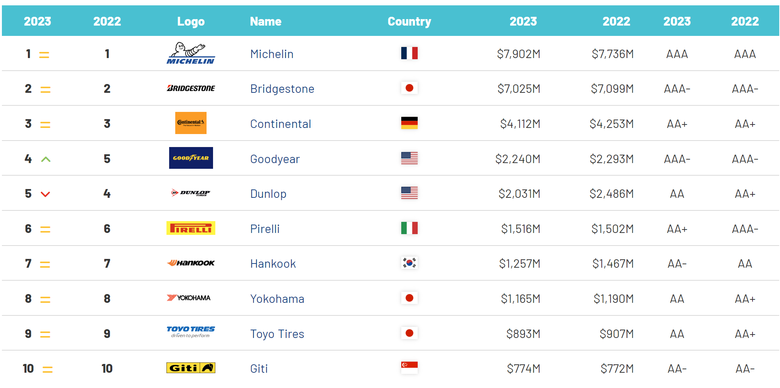Click the Bridgestone logo image
Image resolution: width=780 pixels, height=388 pixels.
pos(191,89)
